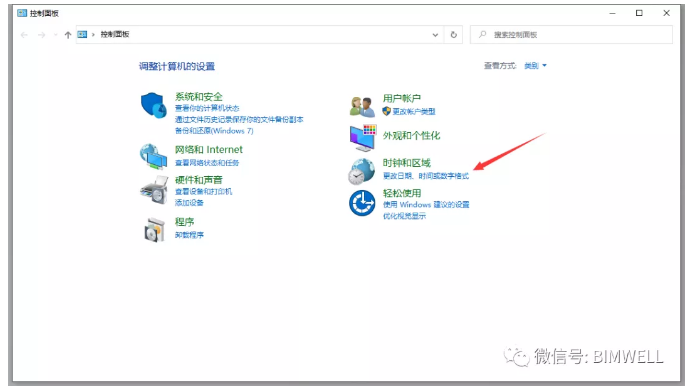Open 查看设备和打印机 link
699x392 pixels.
(203, 191)
